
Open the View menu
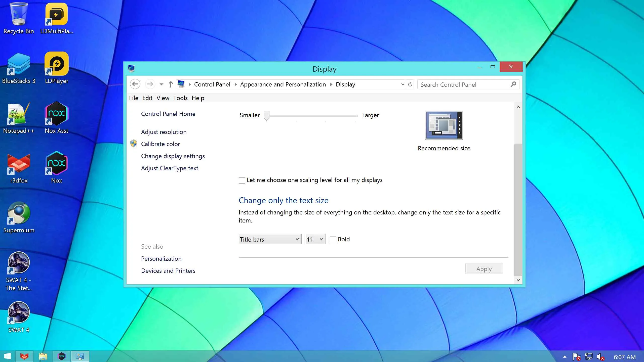coord(163,98)
